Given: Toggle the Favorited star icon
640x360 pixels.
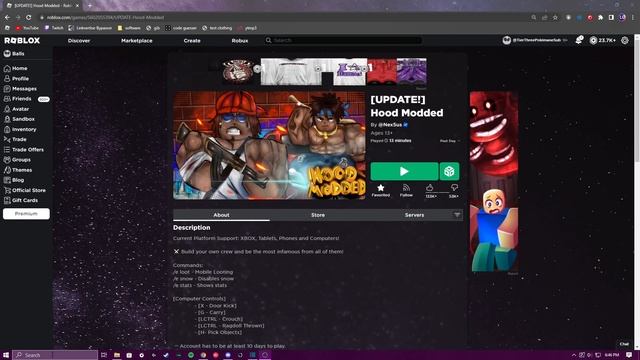Looking at the screenshot, I should point(380,188).
